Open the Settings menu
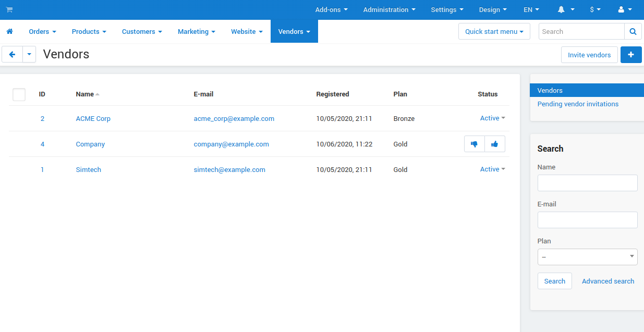This screenshot has width=644, height=332. pyautogui.click(x=447, y=9)
